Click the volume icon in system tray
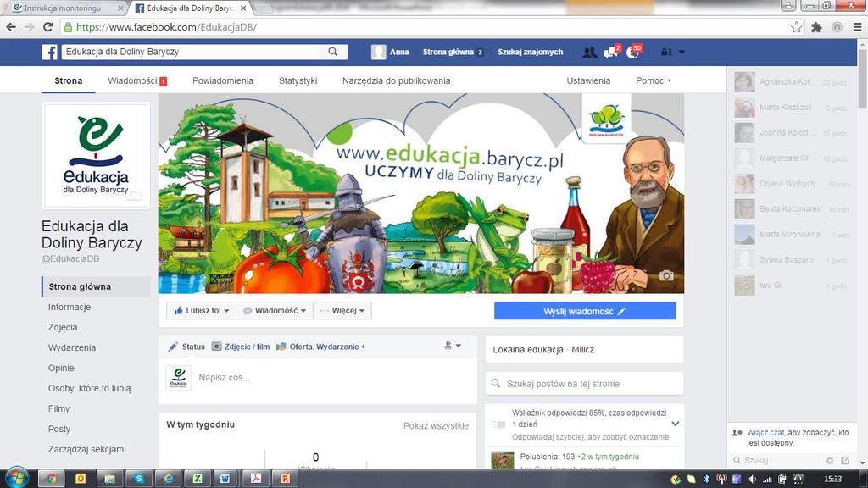 click(752, 480)
